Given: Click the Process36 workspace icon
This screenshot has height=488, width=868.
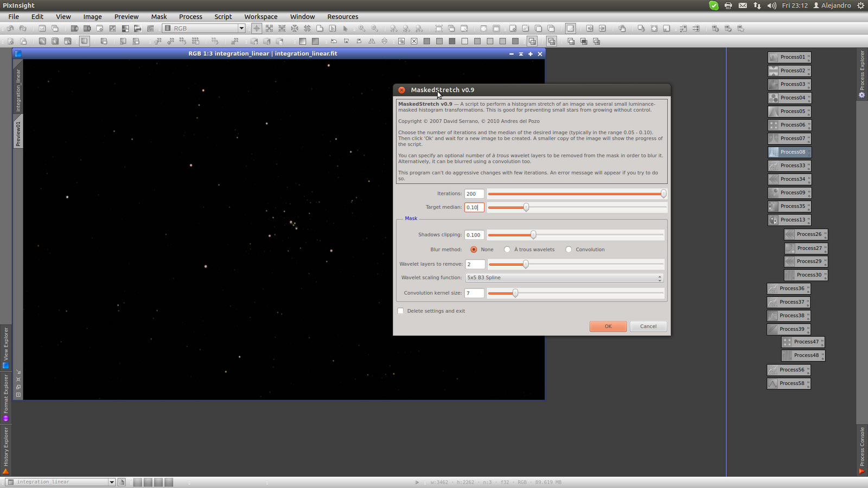Looking at the screenshot, I should [789, 288].
